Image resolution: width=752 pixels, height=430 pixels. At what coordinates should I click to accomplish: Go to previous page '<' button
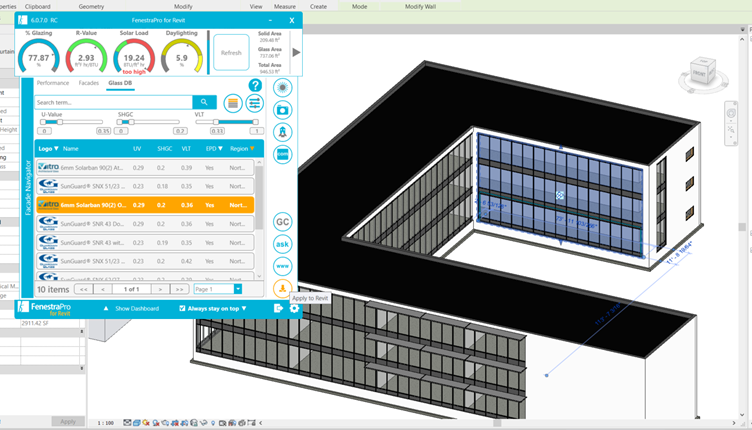click(103, 289)
